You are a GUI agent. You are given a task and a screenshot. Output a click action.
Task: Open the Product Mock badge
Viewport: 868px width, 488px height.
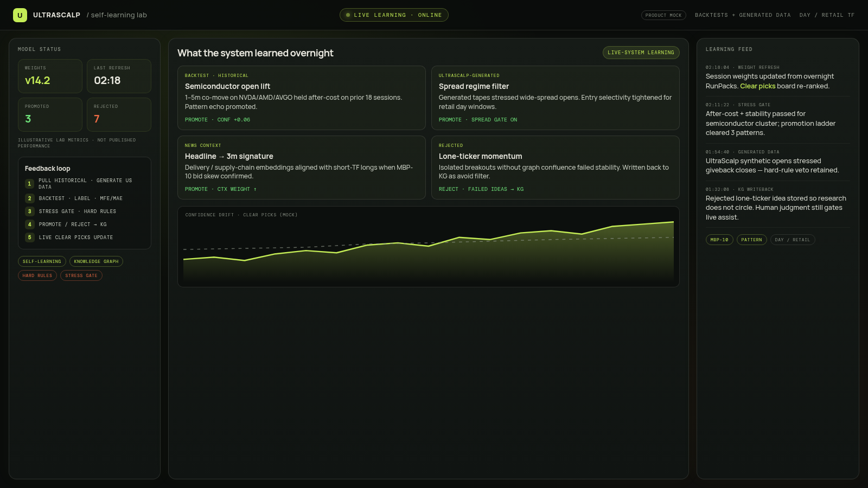[x=663, y=15]
